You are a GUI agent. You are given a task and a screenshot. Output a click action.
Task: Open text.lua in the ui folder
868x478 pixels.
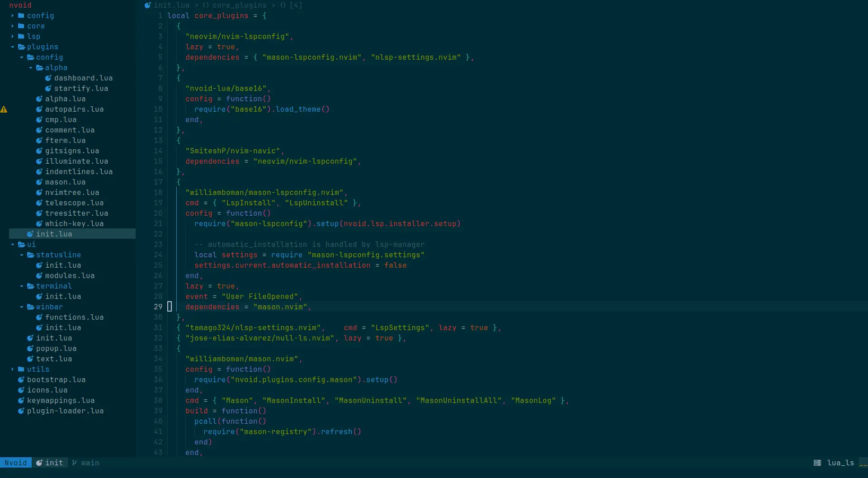(x=54, y=359)
